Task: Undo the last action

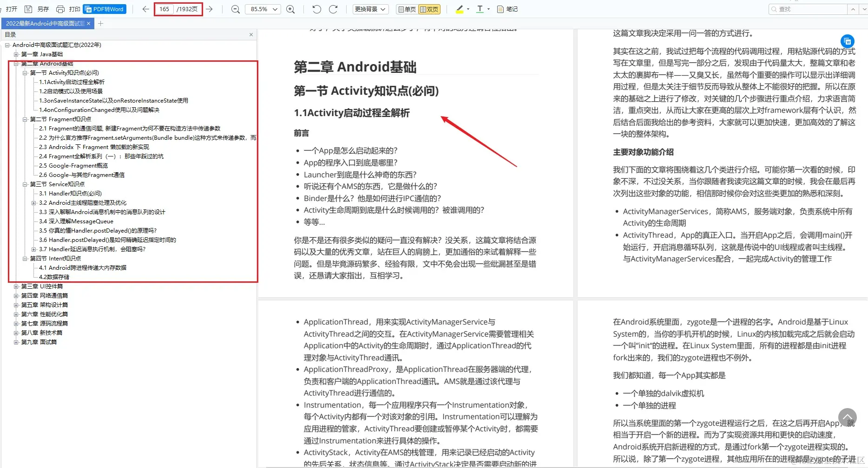Action: [316, 9]
